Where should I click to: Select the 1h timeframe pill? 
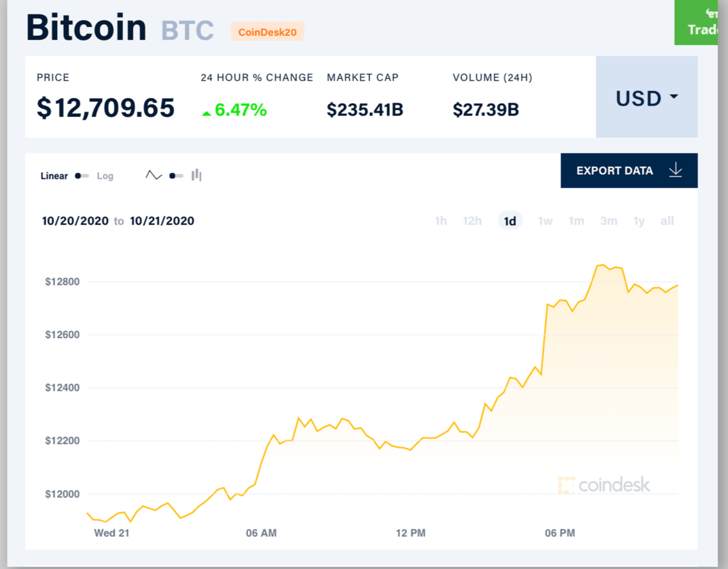(x=440, y=221)
